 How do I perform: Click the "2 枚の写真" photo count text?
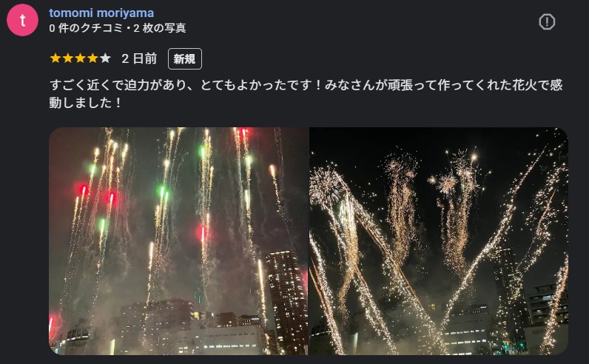[x=160, y=28]
